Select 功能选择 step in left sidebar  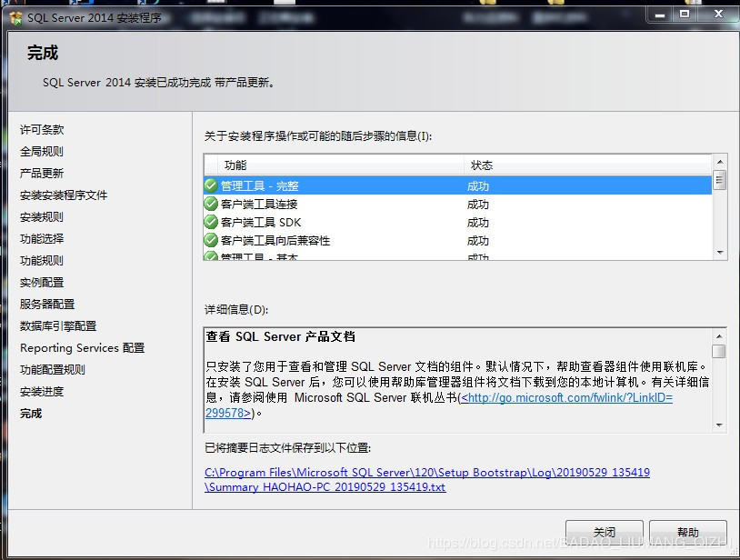click(42, 239)
